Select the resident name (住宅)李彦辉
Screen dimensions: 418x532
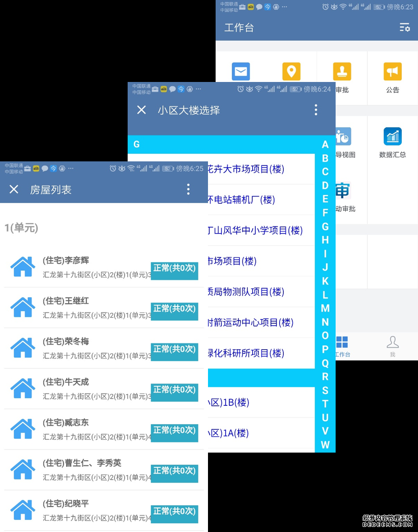point(66,260)
